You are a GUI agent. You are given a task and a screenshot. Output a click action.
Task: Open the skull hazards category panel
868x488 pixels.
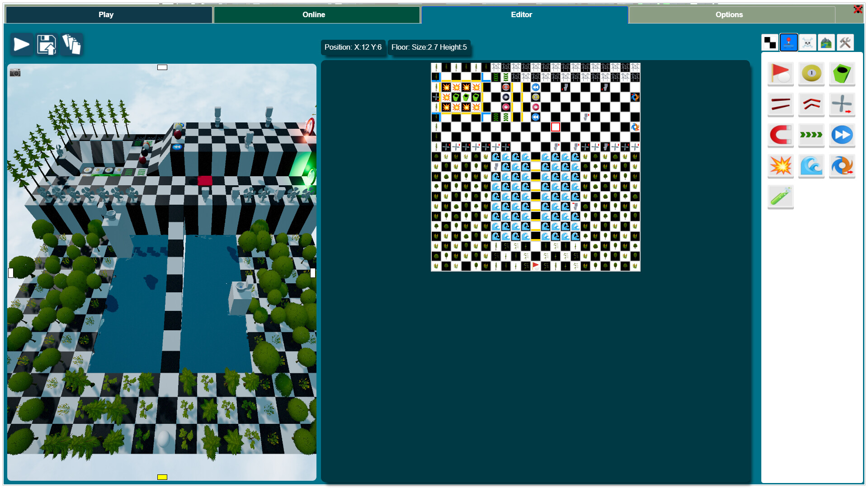tap(807, 42)
